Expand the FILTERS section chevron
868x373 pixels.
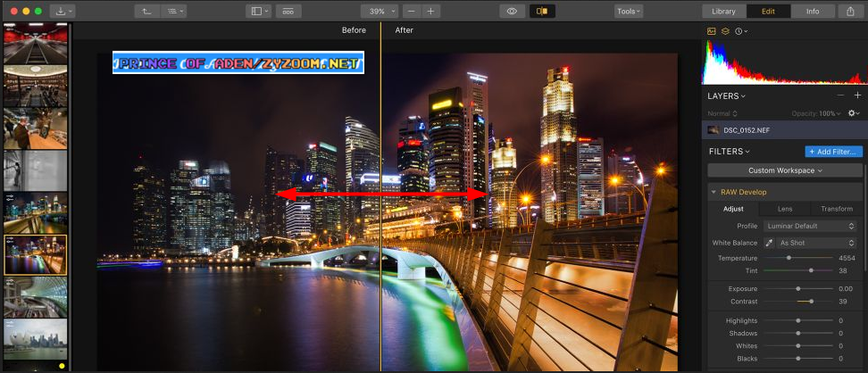747,151
